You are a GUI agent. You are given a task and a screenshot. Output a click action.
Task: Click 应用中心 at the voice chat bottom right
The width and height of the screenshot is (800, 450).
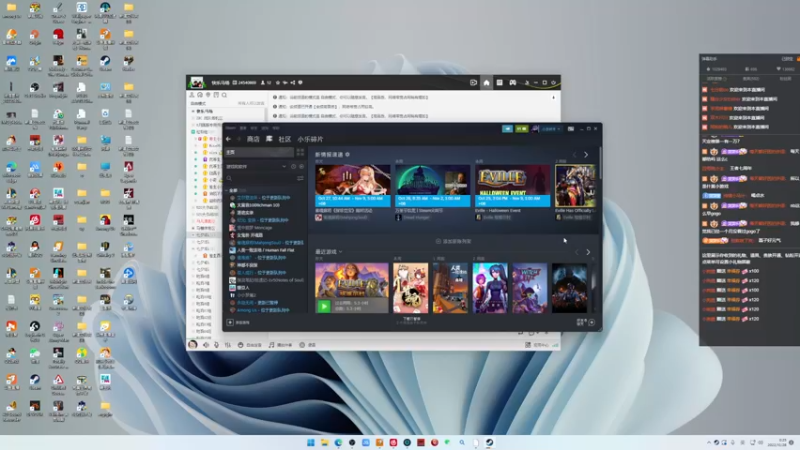point(537,345)
